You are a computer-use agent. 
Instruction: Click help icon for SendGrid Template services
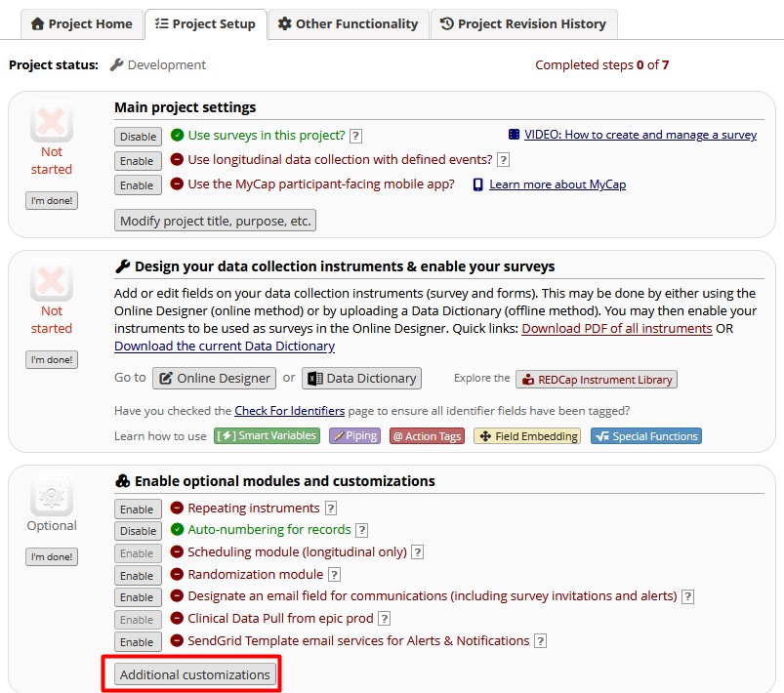click(540, 641)
